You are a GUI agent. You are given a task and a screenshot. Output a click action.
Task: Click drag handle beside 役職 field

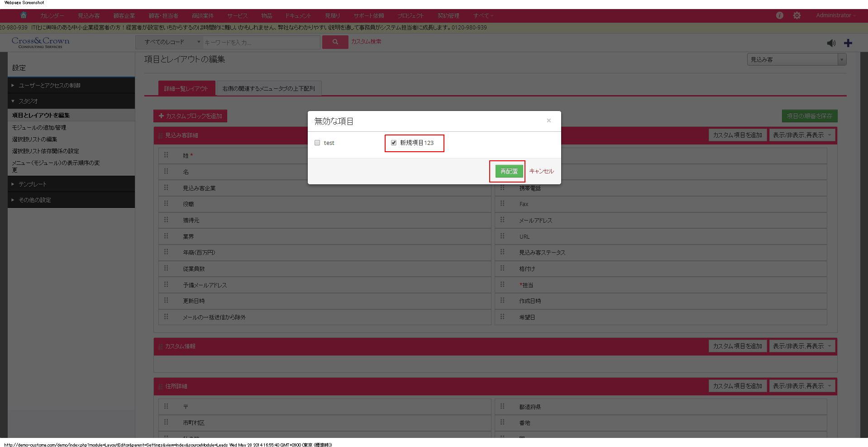click(x=166, y=204)
